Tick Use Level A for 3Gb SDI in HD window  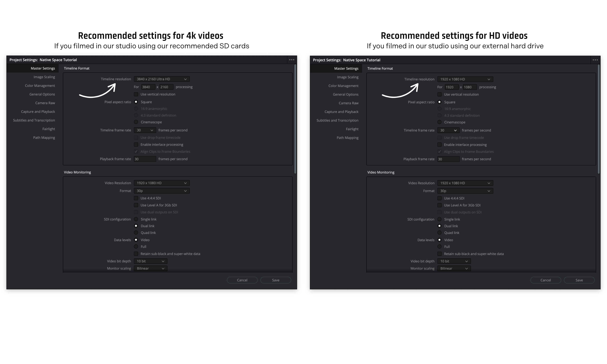[x=439, y=205]
